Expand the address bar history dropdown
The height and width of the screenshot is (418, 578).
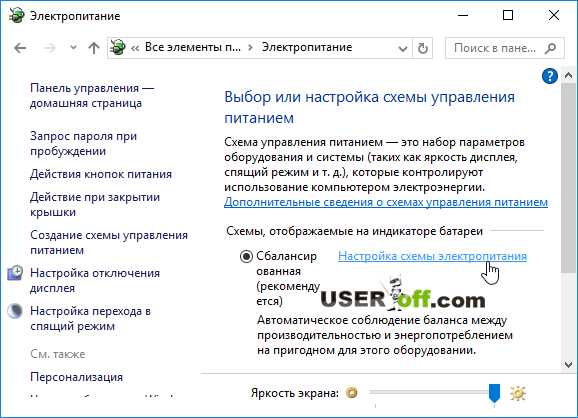point(403,48)
